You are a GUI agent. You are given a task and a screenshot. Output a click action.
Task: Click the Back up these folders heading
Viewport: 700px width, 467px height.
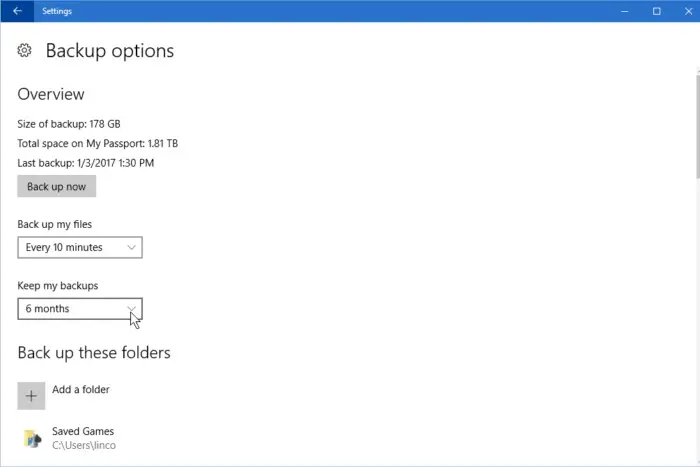point(94,353)
